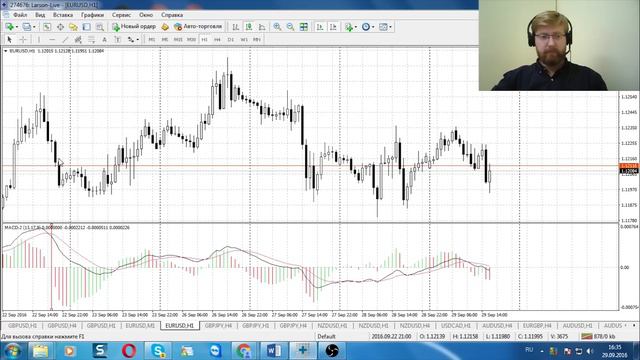Open the Indicators list icon
640x360 pixels.
click(x=348, y=27)
